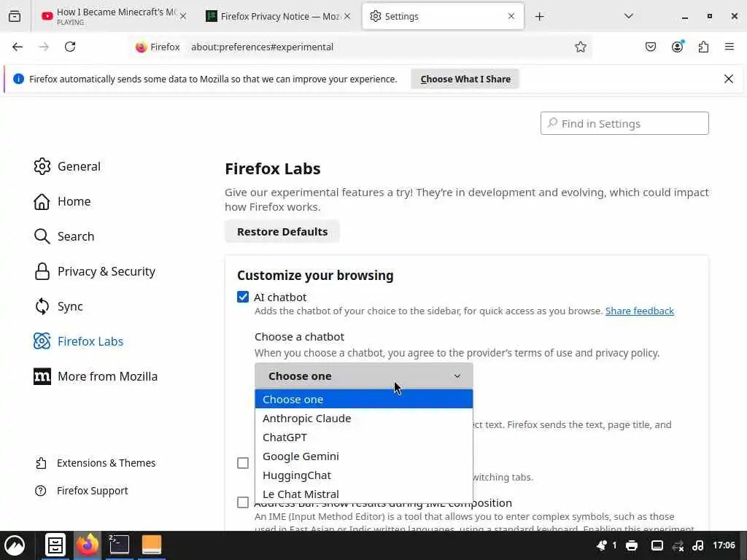Go back with the back arrow
This screenshot has width=747, height=560.
[x=18, y=47]
